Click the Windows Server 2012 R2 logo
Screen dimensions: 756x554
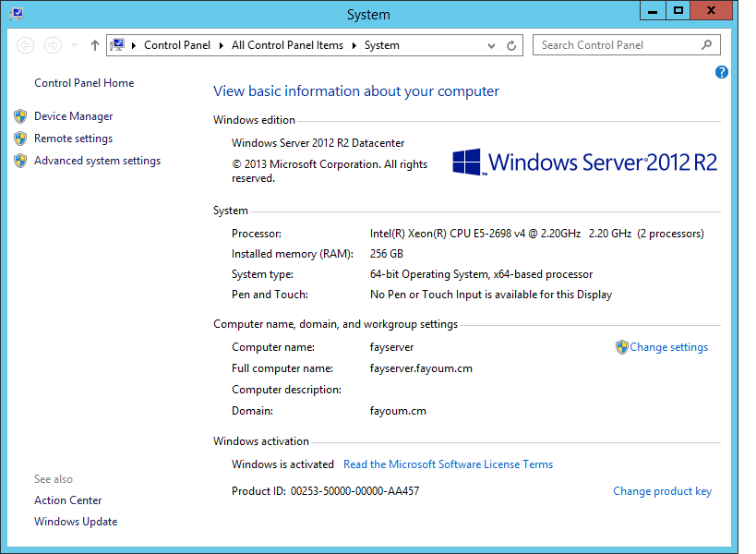pyautogui.click(x=584, y=162)
